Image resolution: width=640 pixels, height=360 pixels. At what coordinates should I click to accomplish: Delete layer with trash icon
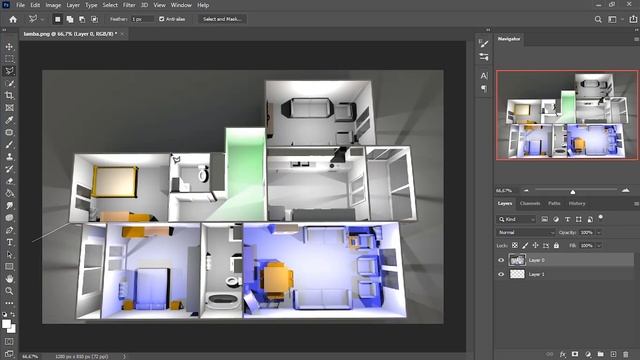pyautogui.click(x=626, y=354)
